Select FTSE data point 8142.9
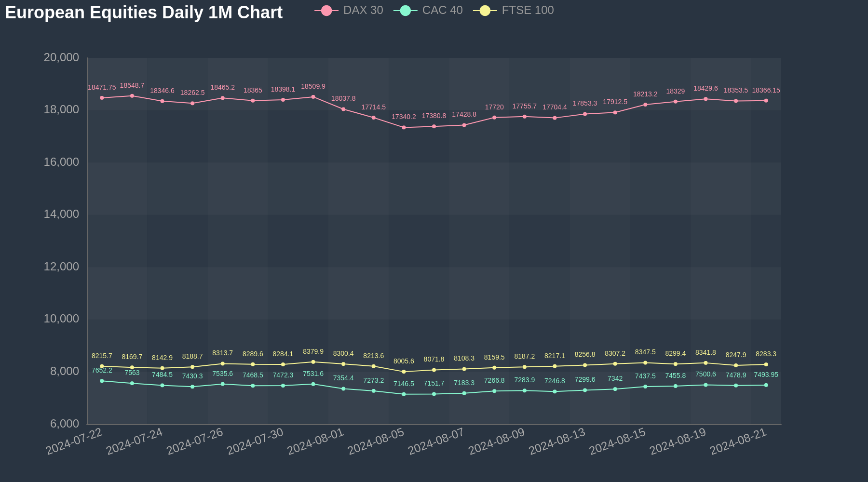The width and height of the screenshot is (868, 482). click(x=162, y=368)
